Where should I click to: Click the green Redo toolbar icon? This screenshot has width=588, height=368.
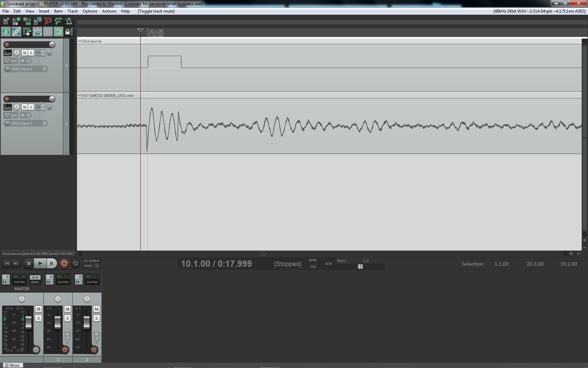tap(58, 21)
